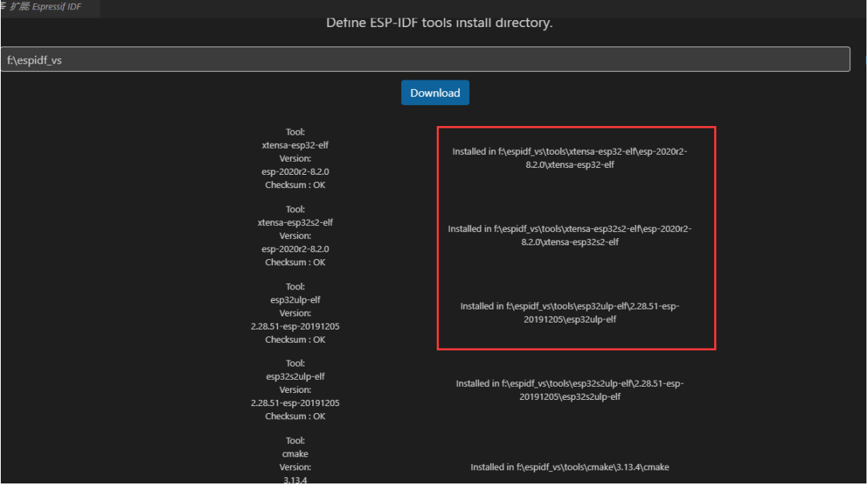Click the 'Define ESP-IDF tools install directory' heading
868x485 pixels.
pos(439,22)
